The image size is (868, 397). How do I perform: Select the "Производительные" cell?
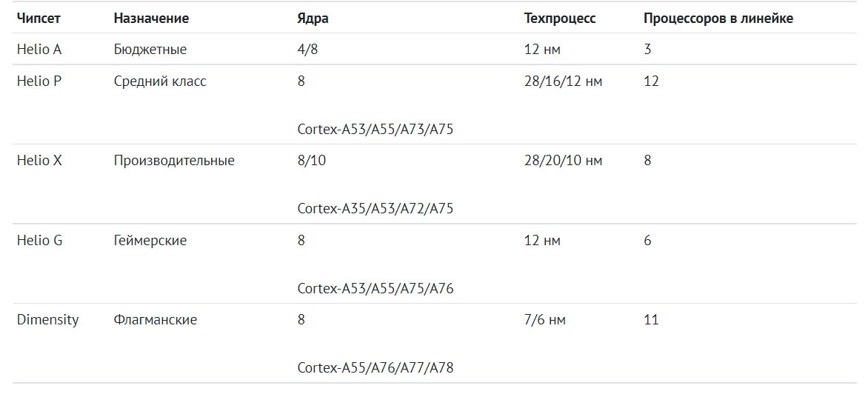pyautogui.click(x=174, y=161)
